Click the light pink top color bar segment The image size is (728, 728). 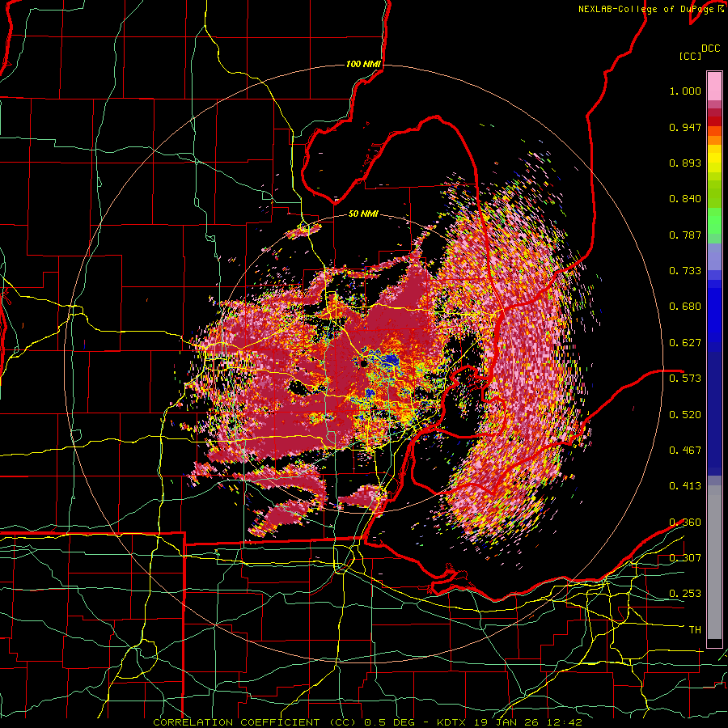[x=714, y=86]
